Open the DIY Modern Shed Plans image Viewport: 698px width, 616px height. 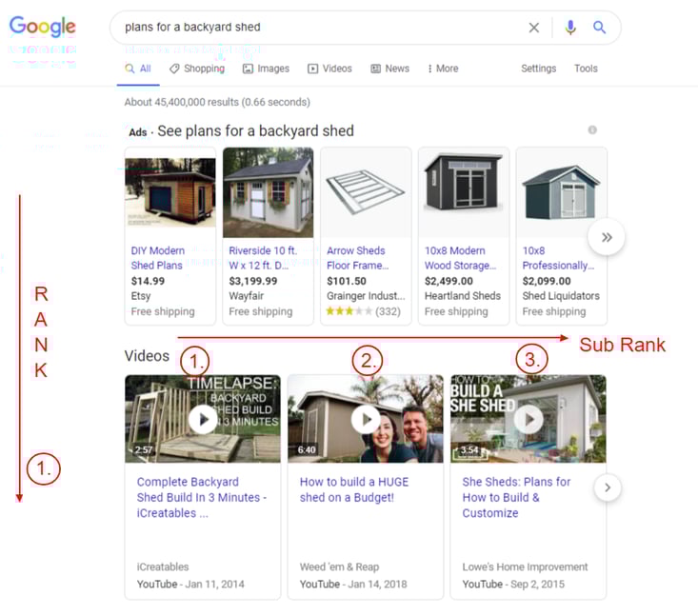tap(170, 192)
